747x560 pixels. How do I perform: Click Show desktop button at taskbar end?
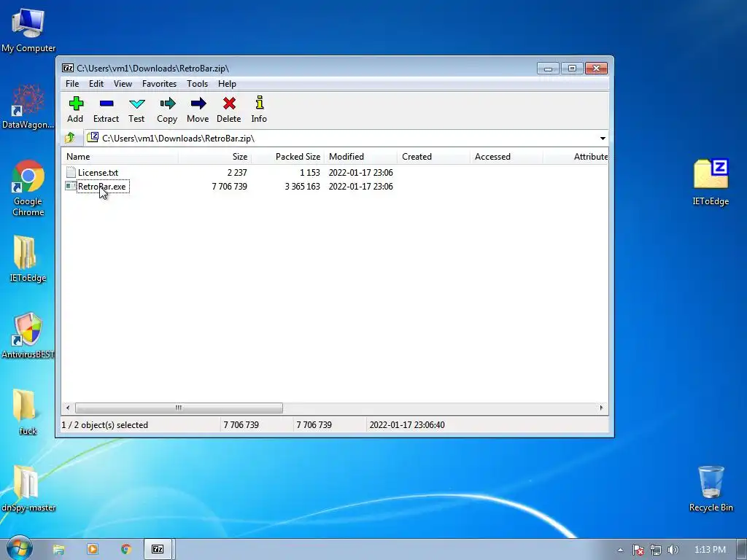[x=742, y=550]
